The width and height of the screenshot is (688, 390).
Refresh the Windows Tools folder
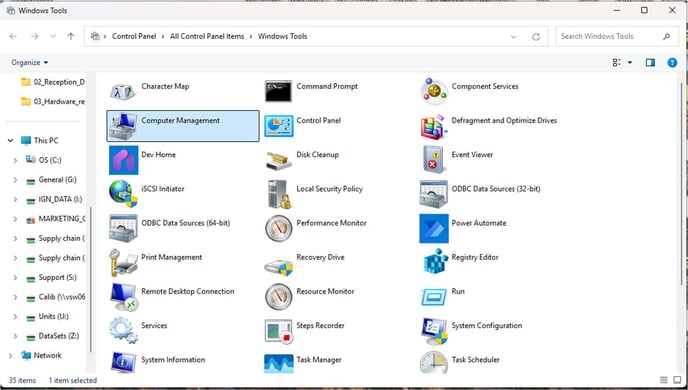pyautogui.click(x=536, y=37)
